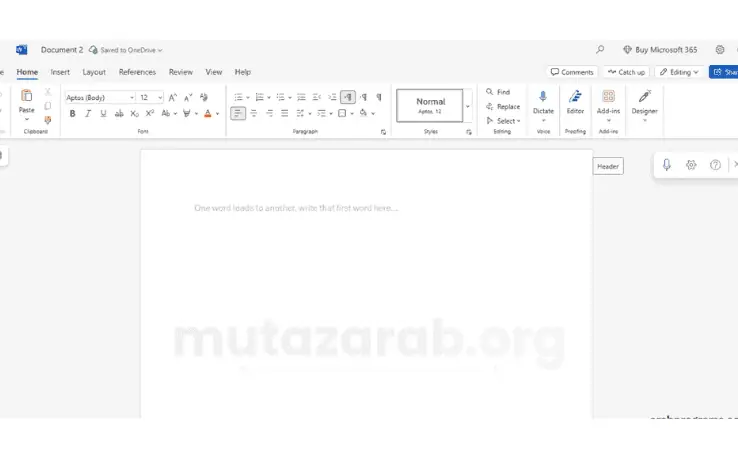
Task: Expand the Saved to OneDrive chevron
Action: pyautogui.click(x=160, y=50)
